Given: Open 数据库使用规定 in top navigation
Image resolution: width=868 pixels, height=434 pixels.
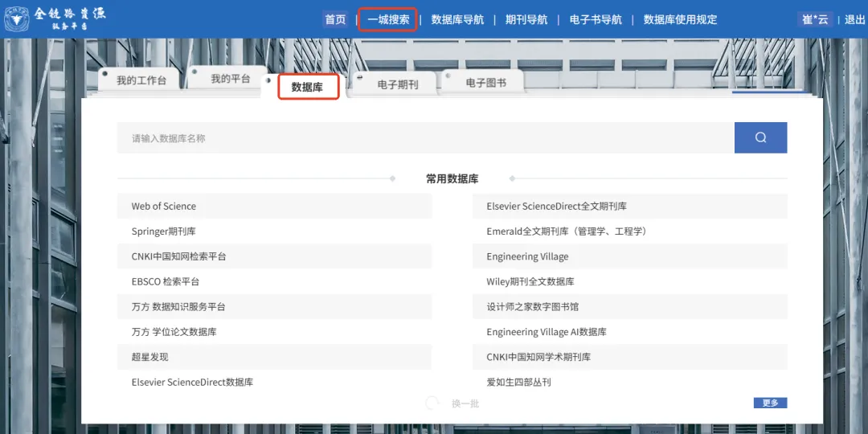Looking at the screenshot, I should pyautogui.click(x=680, y=19).
